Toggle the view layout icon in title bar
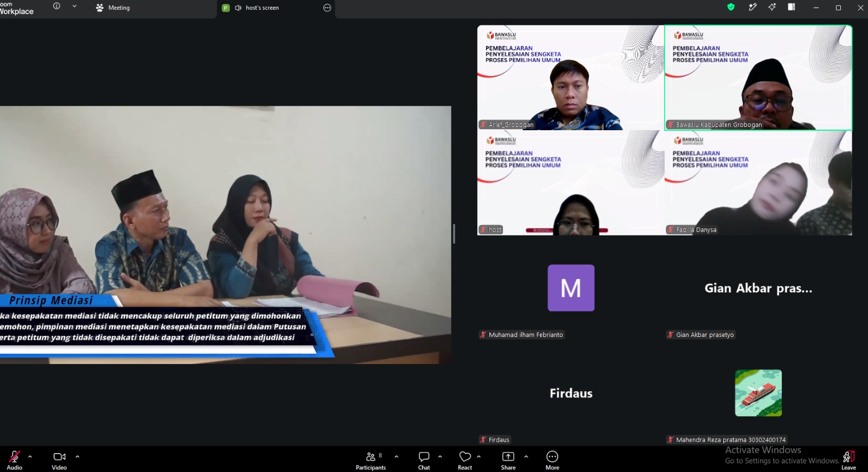Screen dimensions: 868x472 (x=792, y=7)
